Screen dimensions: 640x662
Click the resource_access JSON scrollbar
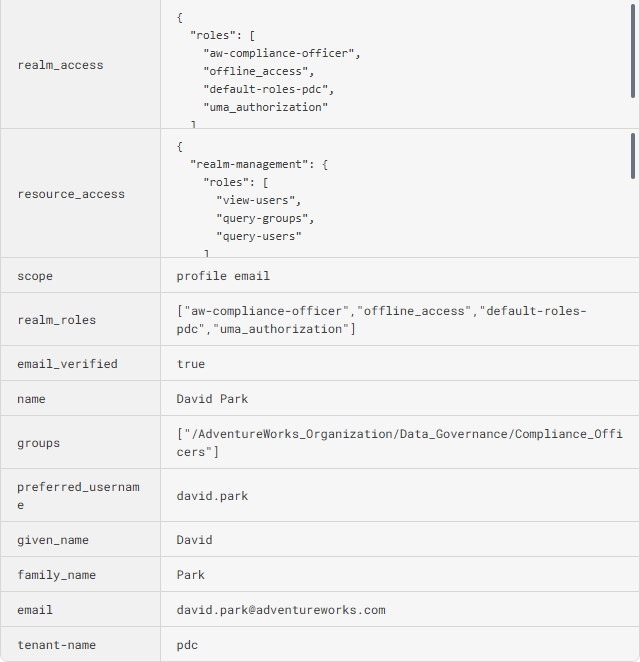pos(633,156)
